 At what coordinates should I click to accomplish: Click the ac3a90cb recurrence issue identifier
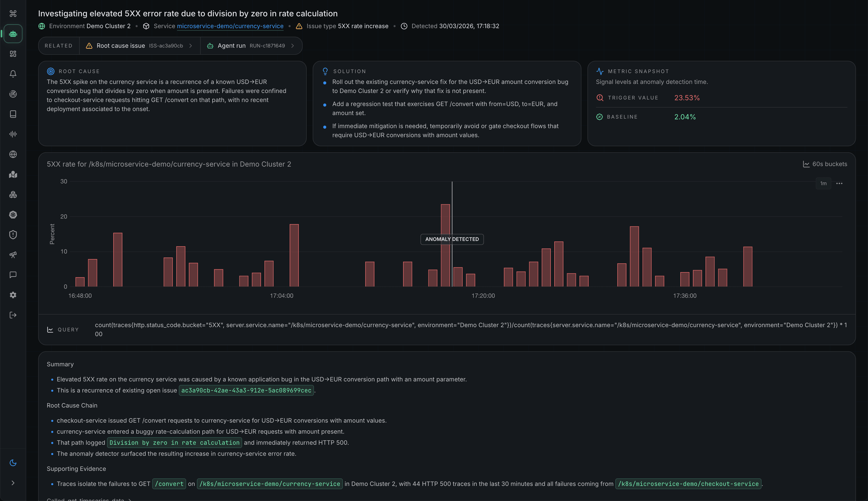click(246, 390)
